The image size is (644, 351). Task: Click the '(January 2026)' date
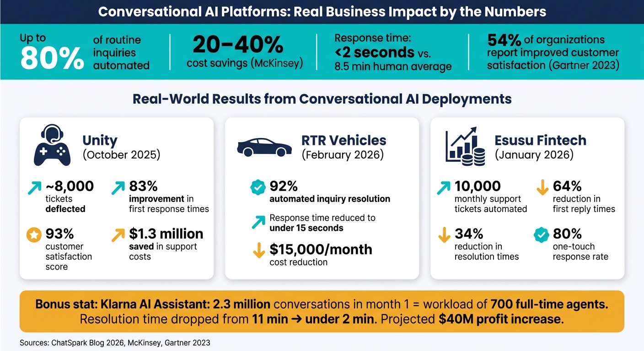pyautogui.click(x=534, y=155)
